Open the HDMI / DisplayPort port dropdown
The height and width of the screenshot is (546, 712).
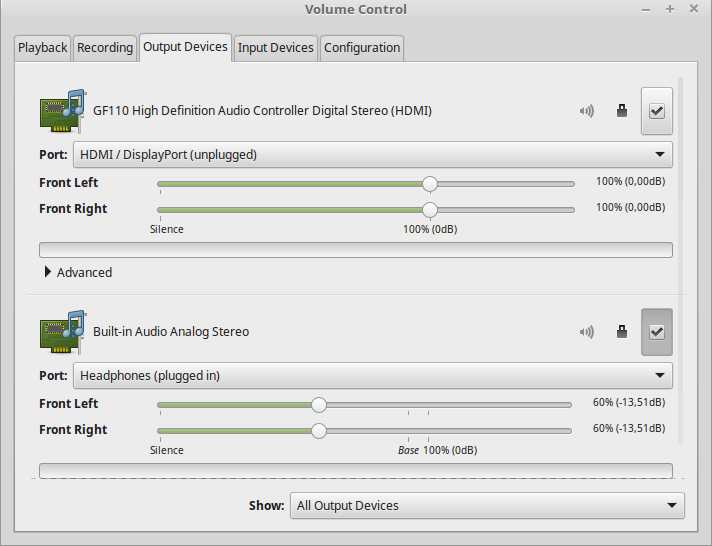(373, 154)
